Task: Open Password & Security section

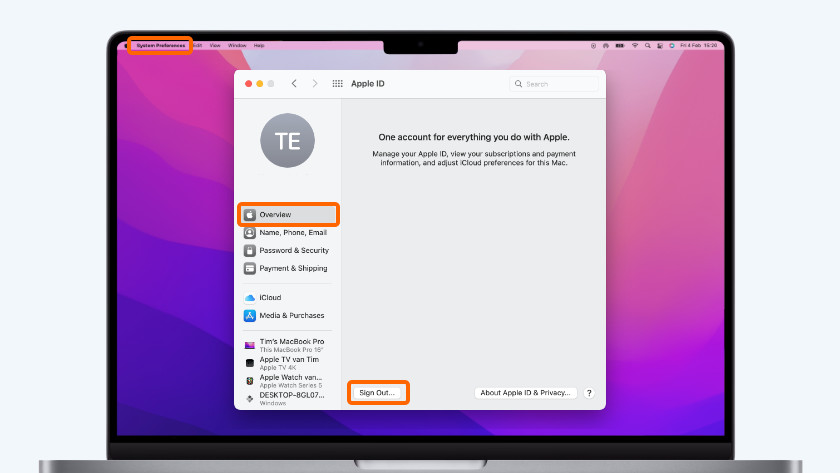Action: tap(288, 251)
